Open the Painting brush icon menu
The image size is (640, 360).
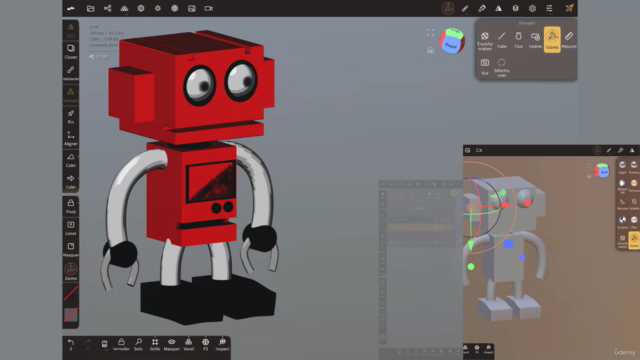(x=482, y=8)
